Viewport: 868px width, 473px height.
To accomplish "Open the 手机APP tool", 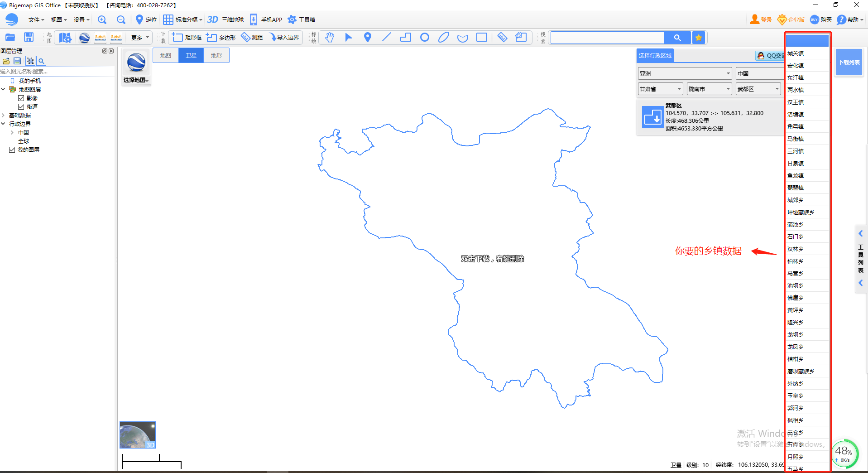I will (266, 19).
